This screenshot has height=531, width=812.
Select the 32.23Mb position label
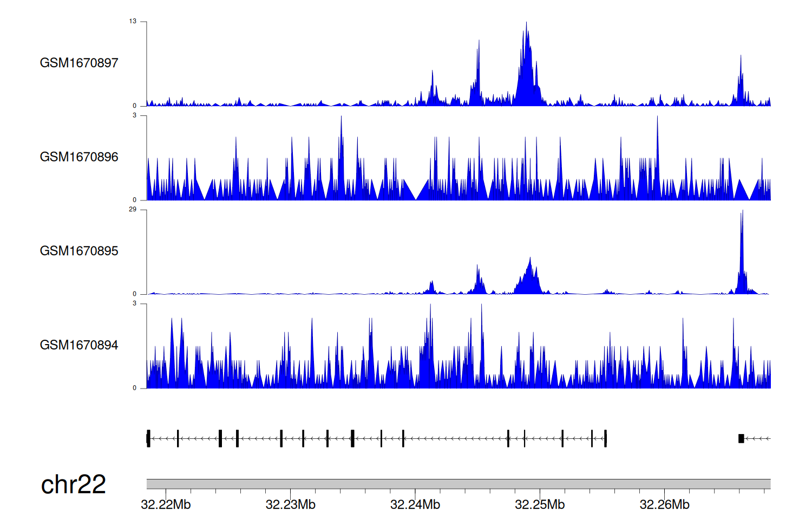pos(290,505)
